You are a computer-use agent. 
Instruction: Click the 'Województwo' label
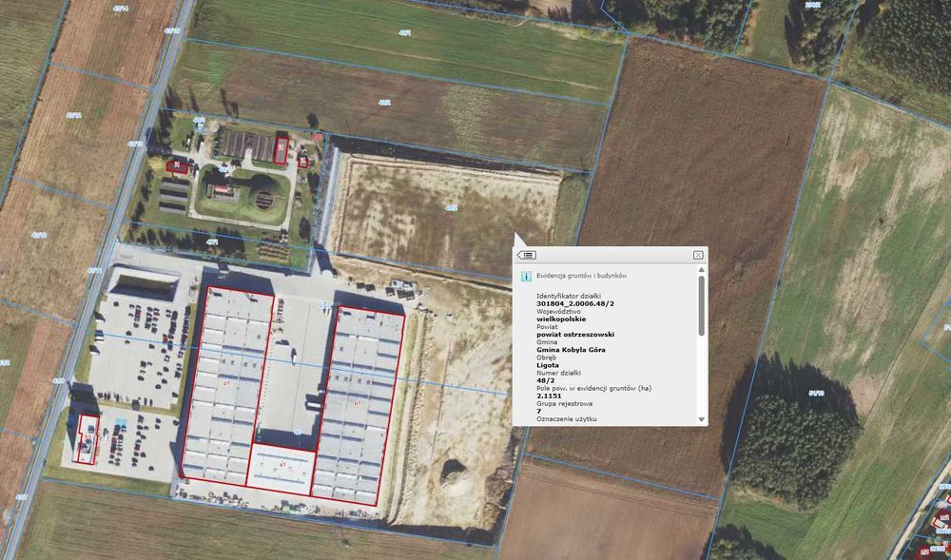coord(558,311)
